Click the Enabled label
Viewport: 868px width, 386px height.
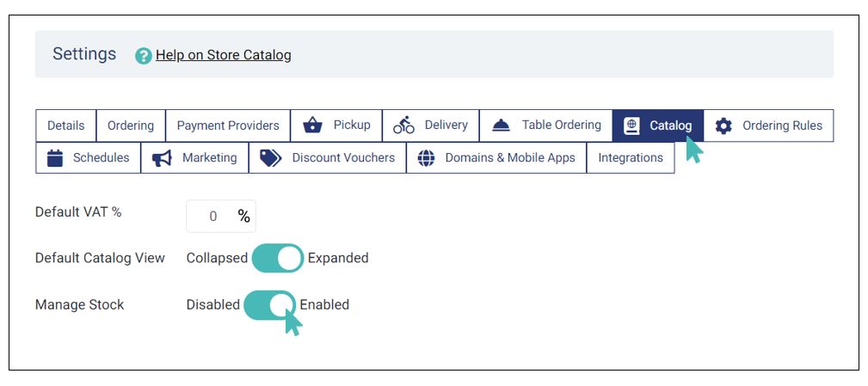(x=324, y=305)
